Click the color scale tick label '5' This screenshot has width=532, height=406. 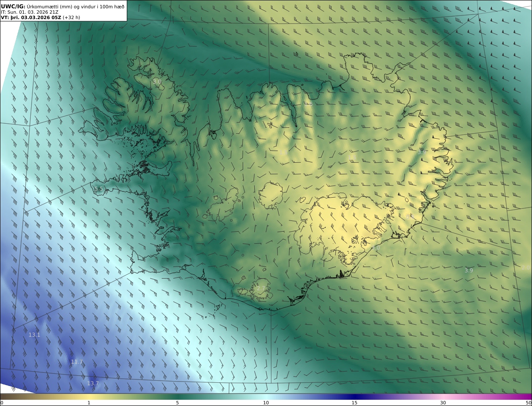(x=177, y=403)
